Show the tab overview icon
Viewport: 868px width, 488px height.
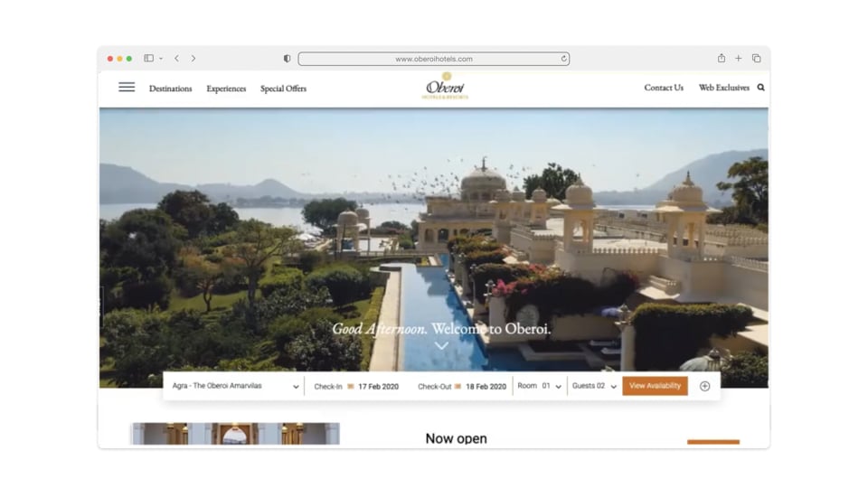[x=756, y=58]
